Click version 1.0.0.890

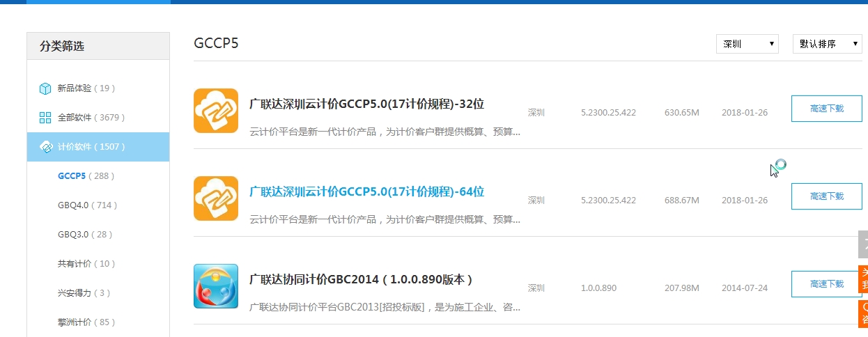point(598,288)
